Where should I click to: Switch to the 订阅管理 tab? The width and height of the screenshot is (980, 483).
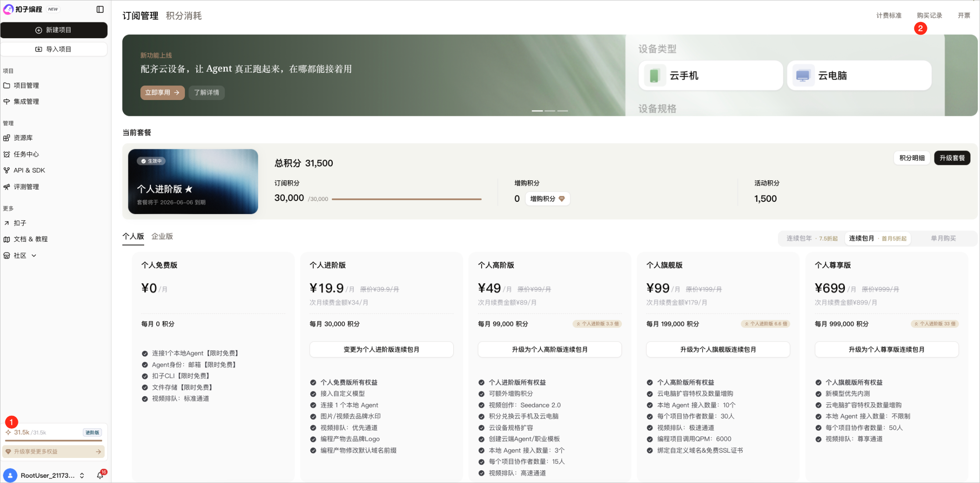point(140,16)
